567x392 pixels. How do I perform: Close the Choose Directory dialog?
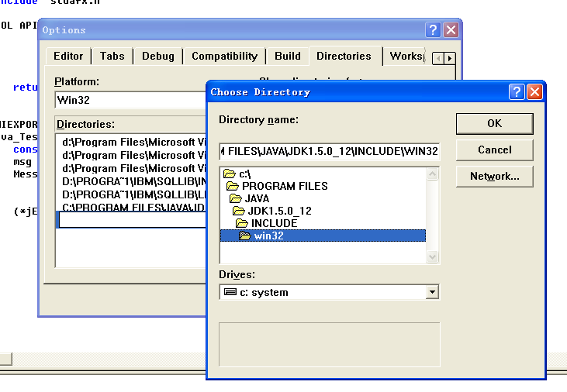coord(534,91)
